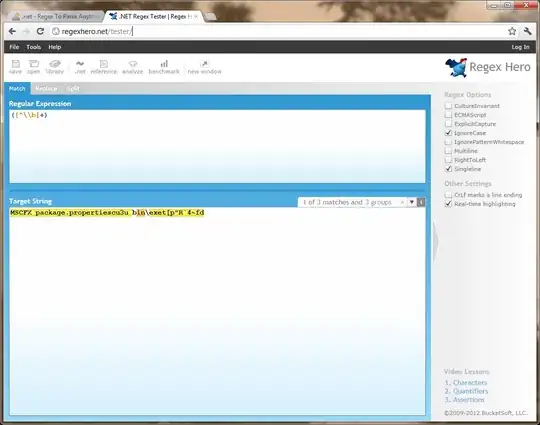Enable the ECMAScript option
This screenshot has width=540, height=425.
coord(448,115)
